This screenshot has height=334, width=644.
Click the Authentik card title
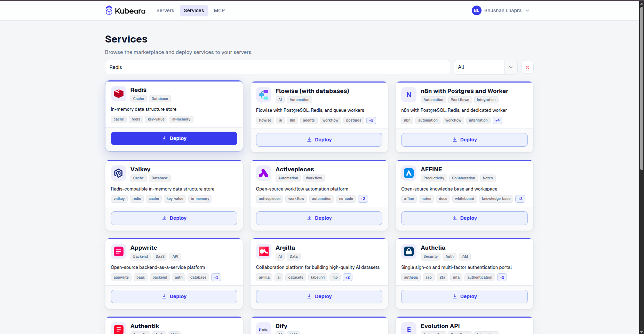point(145,326)
